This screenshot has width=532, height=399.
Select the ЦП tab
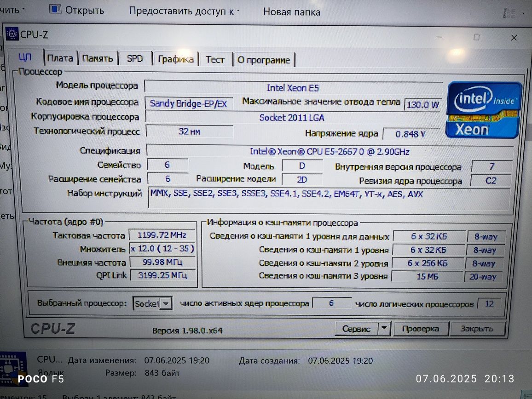(x=25, y=57)
